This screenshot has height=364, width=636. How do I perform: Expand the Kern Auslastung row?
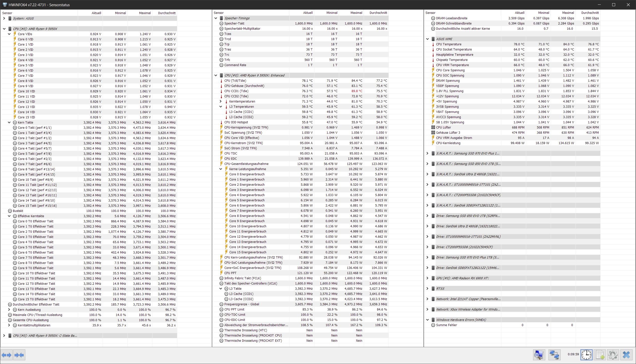click(x=9, y=310)
